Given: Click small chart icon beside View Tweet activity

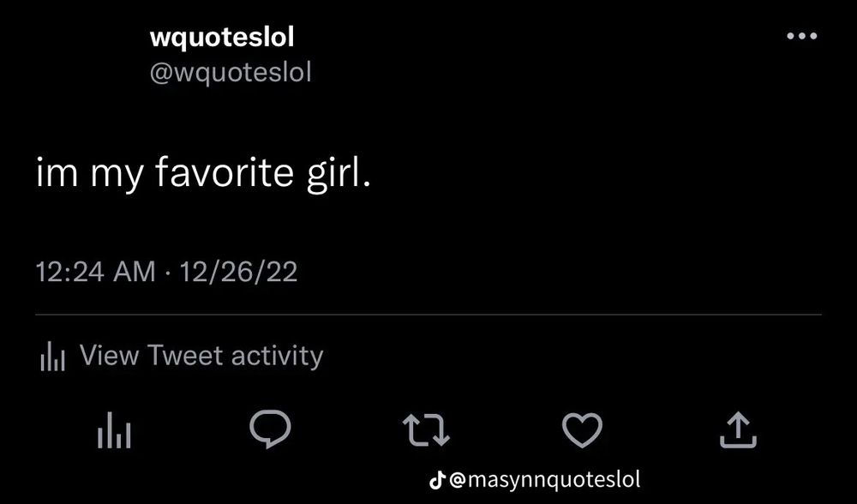Looking at the screenshot, I should 52,356.
